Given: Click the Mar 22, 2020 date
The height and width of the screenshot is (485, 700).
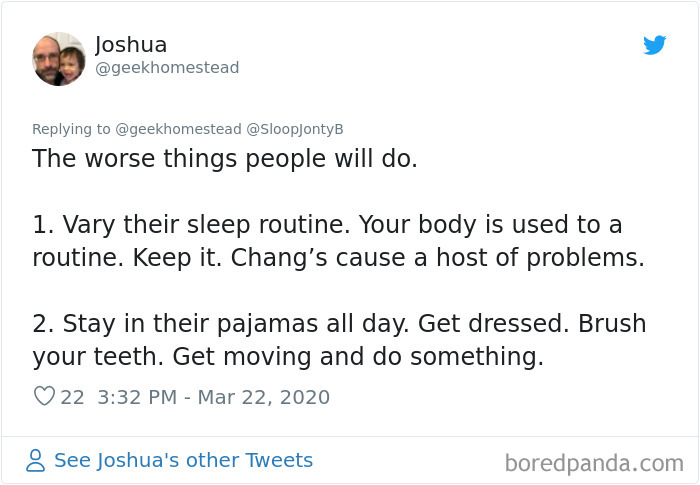Looking at the screenshot, I should click(x=263, y=397).
